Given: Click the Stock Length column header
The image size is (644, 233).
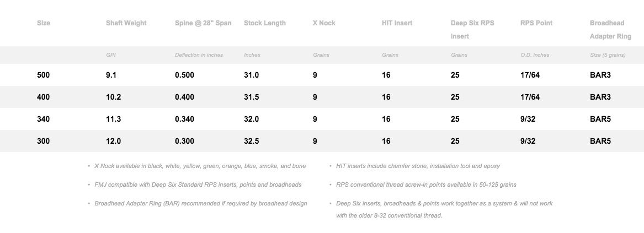Looking at the screenshot, I should (265, 23).
